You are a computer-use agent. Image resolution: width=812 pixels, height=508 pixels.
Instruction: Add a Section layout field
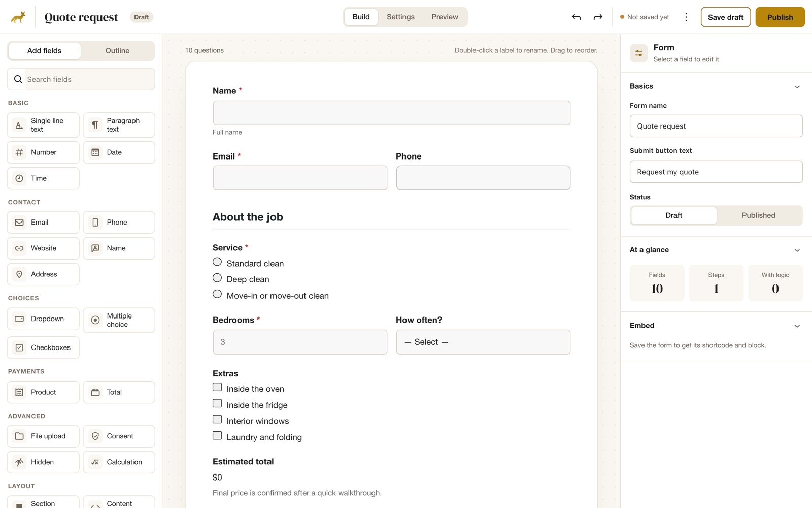point(43,503)
